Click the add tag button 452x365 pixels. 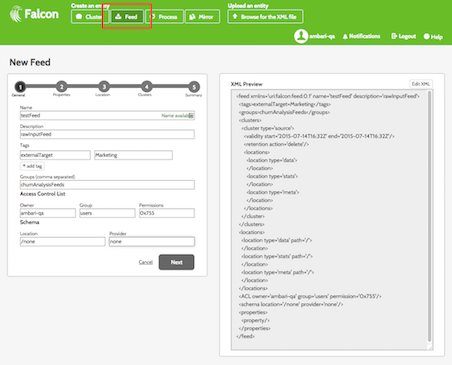coord(32,166)
